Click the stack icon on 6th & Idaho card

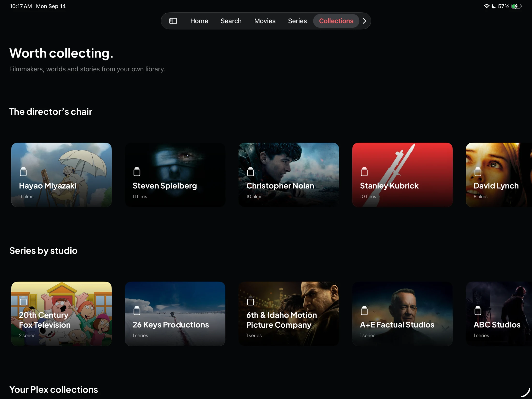tap(251, 301)
